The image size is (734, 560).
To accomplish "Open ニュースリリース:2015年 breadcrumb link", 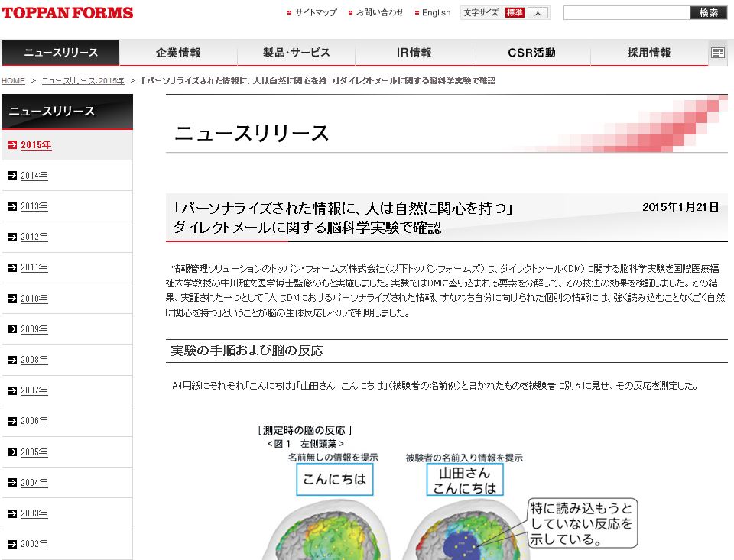I will [83, 80].
